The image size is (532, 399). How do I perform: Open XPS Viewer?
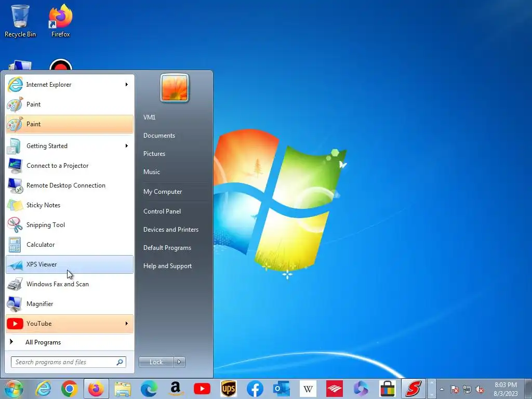click(70, 264)
